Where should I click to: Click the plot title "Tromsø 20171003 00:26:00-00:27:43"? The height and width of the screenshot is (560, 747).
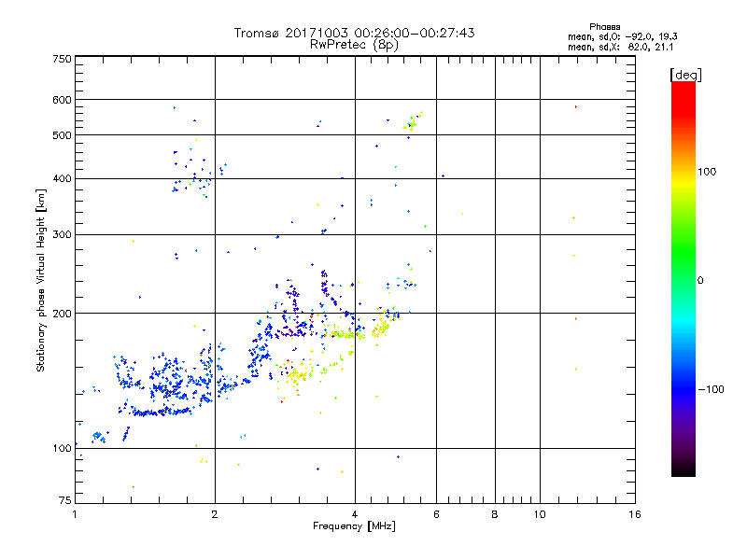click(x=355, y=33)
